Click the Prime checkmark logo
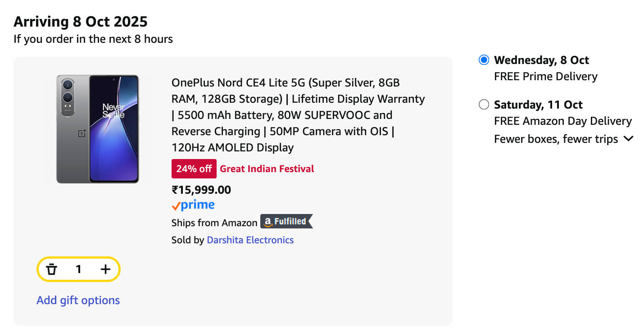 (193, 205)
